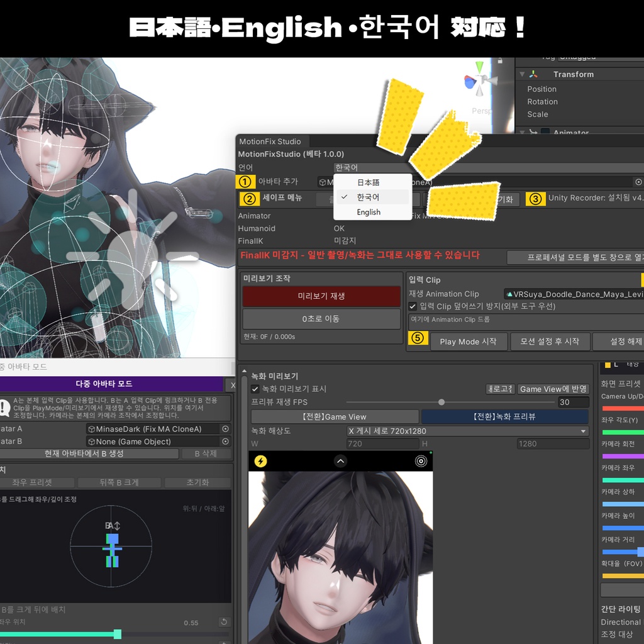
Task: Click the 프로페셔널 모드를 별도 창으로 button
Action: tap(576, 257)
